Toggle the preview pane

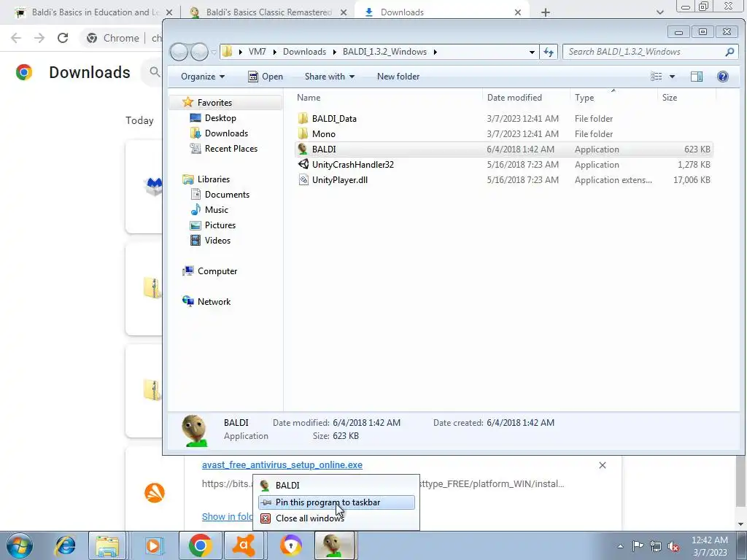(697, 76)
